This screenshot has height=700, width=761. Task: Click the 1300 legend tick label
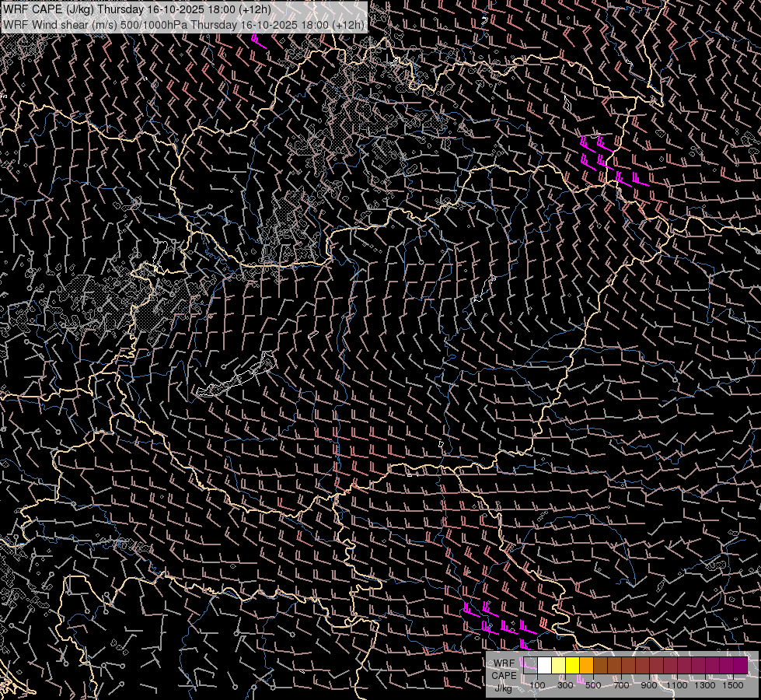[705, 685]
